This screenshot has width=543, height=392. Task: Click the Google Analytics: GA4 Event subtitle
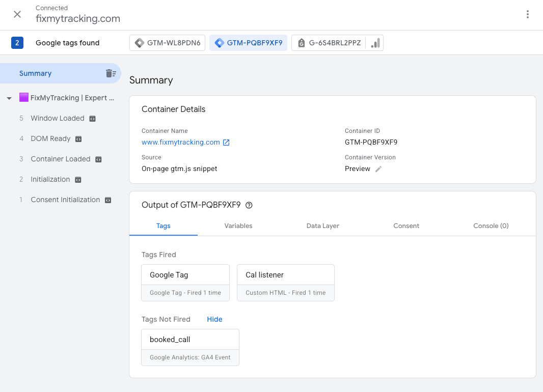190,357
